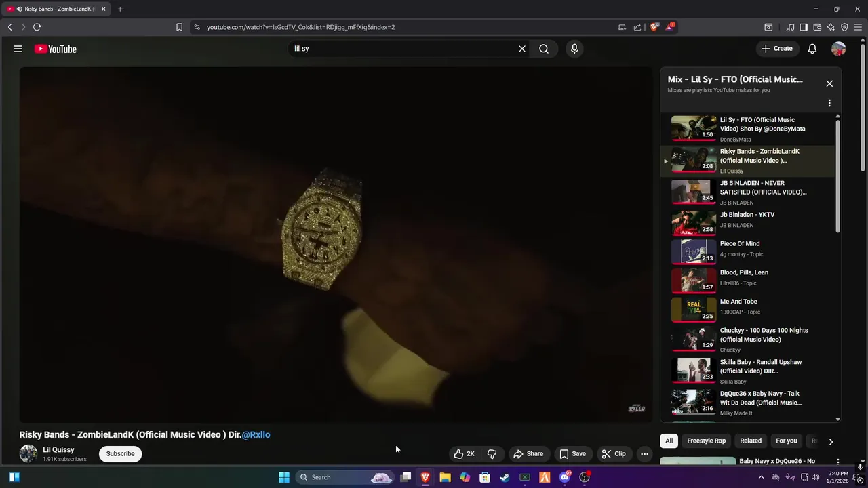The width and height of the screenshot is (868, 488).
Task: Open account avatar menu
Action: (839, 49)
